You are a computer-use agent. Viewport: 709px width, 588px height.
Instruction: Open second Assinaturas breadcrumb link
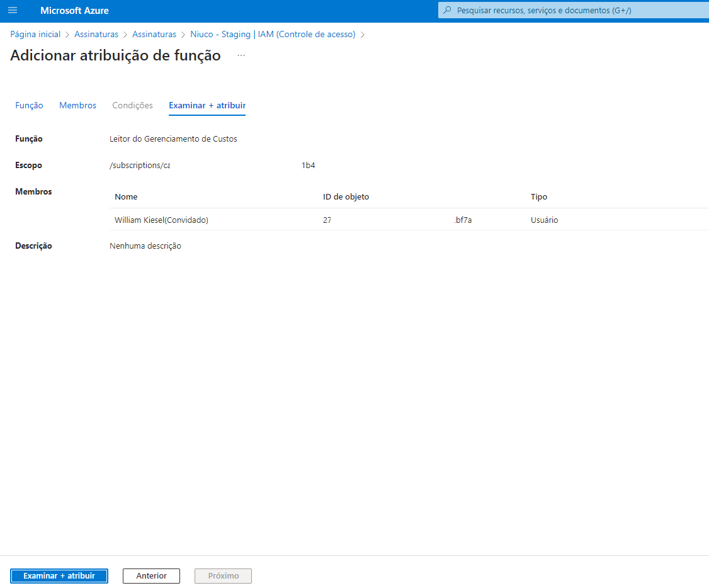point(154,35)
